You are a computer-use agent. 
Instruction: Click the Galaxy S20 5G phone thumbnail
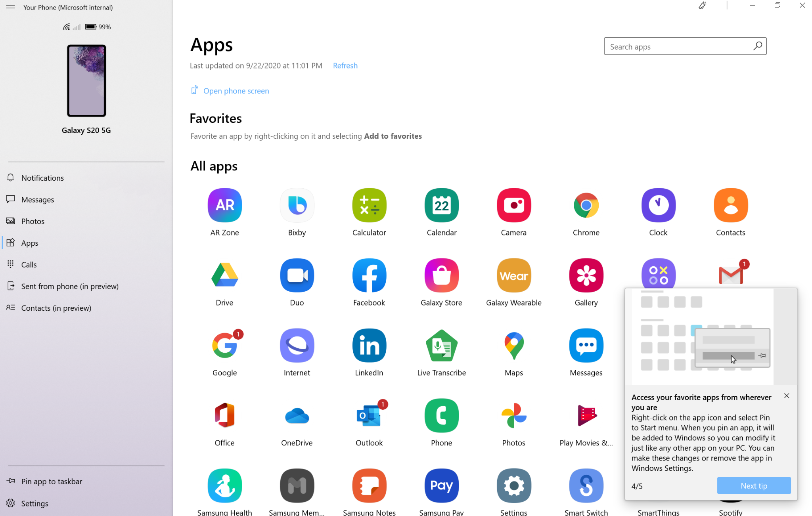click(86, 81)
